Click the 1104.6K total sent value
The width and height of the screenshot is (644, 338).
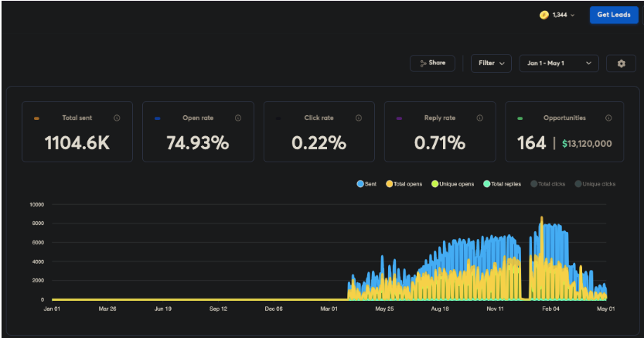pos(77,143)
